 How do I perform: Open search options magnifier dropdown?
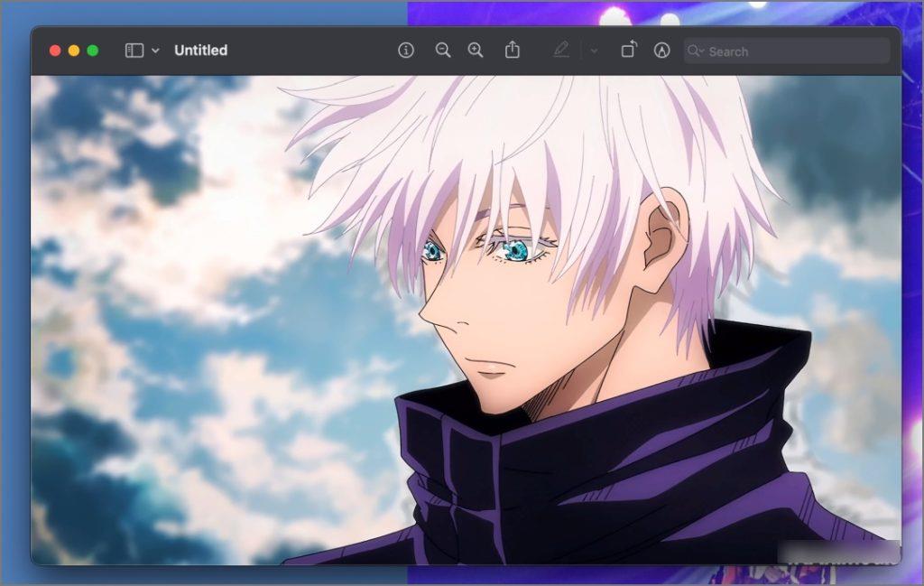(696, 51)
